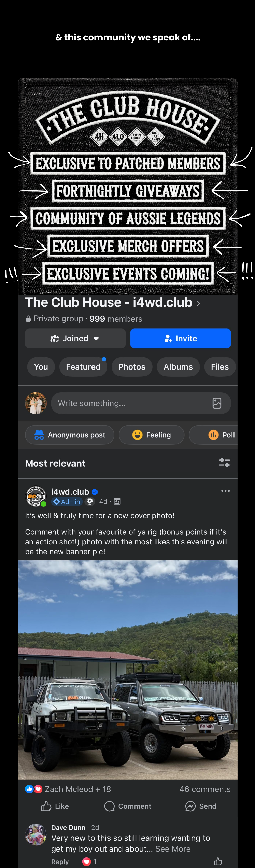Change the Most relevant comment sorting
This screenshot has height=868, width=255.
[x=55, y=463]
